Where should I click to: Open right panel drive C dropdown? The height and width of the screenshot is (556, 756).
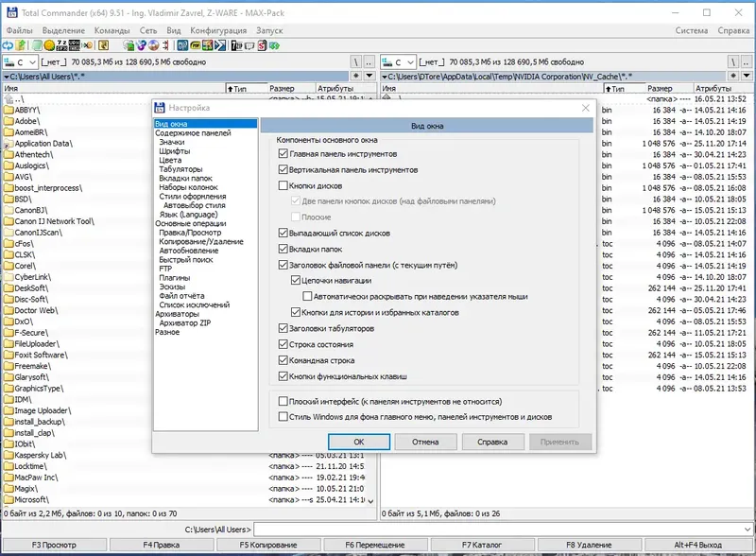398,62
